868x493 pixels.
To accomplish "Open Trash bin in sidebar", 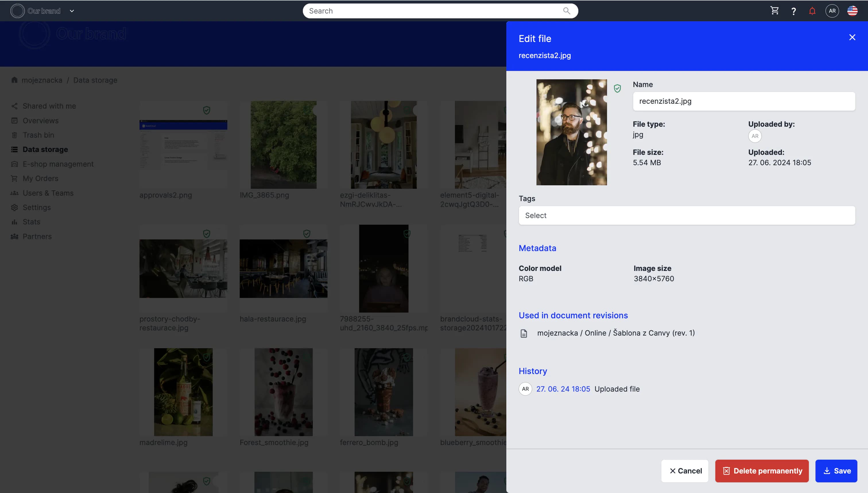I will coord(38,135).
